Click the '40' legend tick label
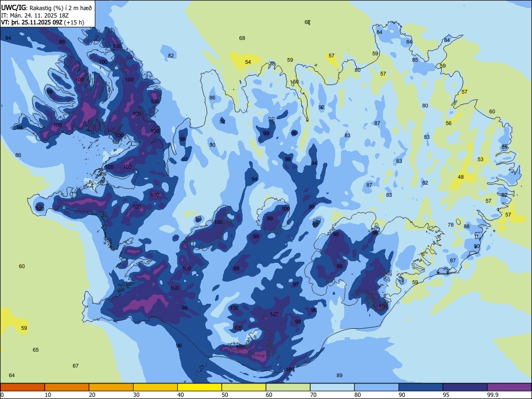The height and width of the screenshot is (399, 532). tap(180, 395)
